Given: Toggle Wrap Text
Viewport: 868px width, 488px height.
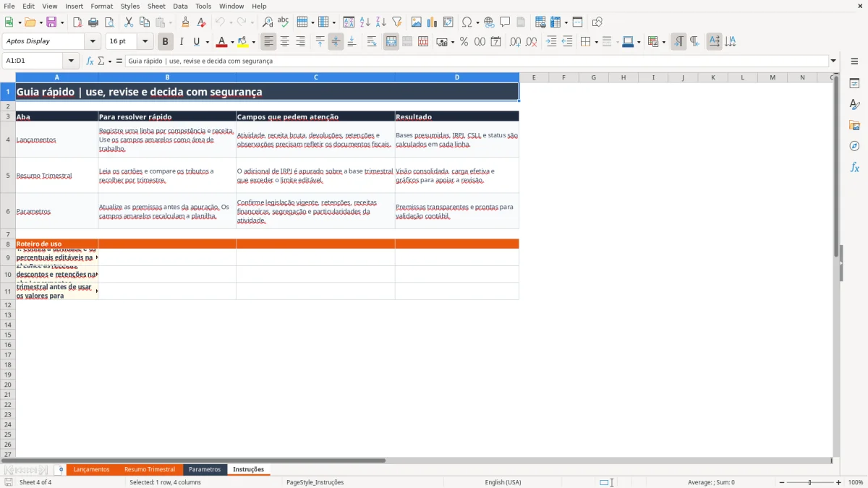Looking at the screenshot, I should 372,42.
